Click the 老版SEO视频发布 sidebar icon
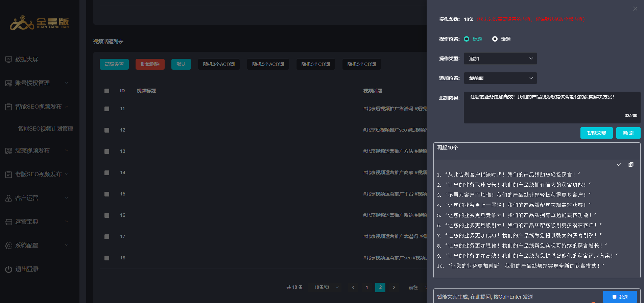This screenshot has width=644, height=303. [8, 174]
